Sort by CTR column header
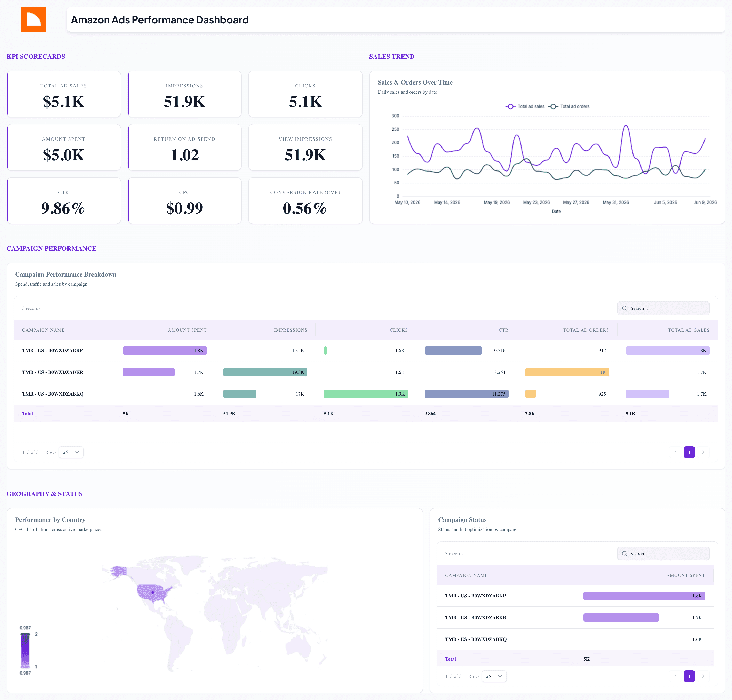Image resolution: width=732 pixels, height=700 pixels. (x=503, y=330)
